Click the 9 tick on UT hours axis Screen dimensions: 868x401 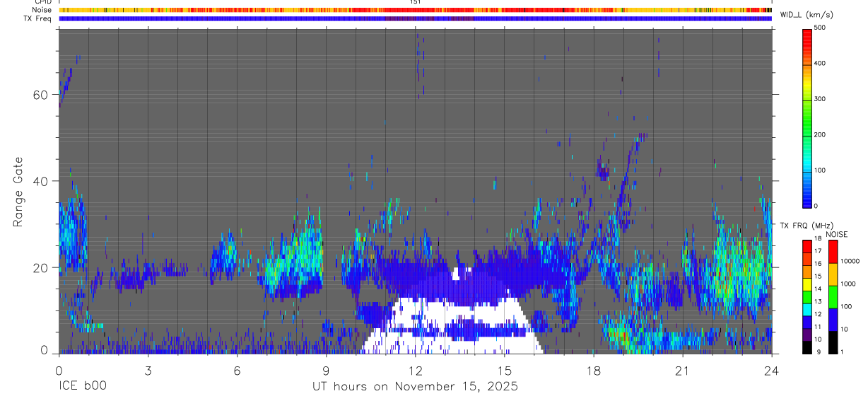[x=326, y=371]
